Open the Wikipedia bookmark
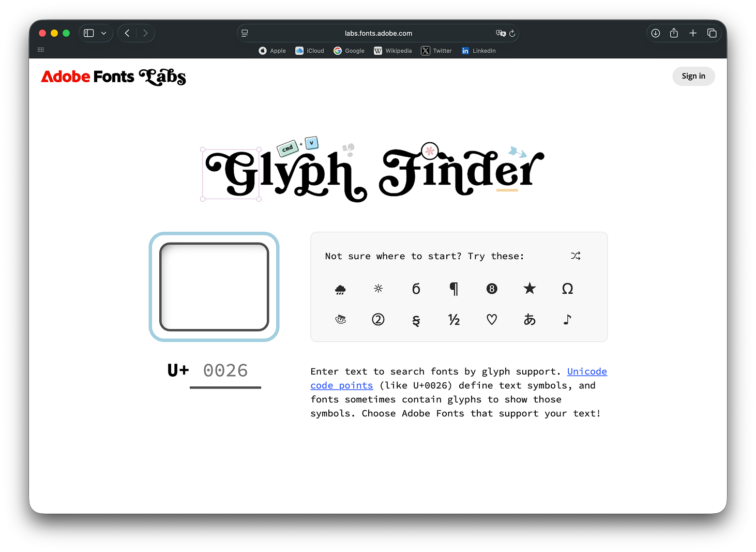The image size is (756, 552). [x=393, y=51]
